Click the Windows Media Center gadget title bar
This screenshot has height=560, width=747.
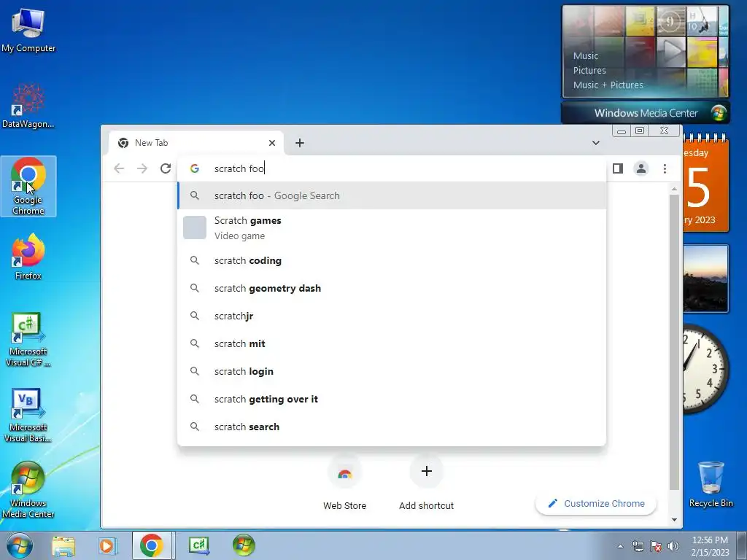coord(646,113)
